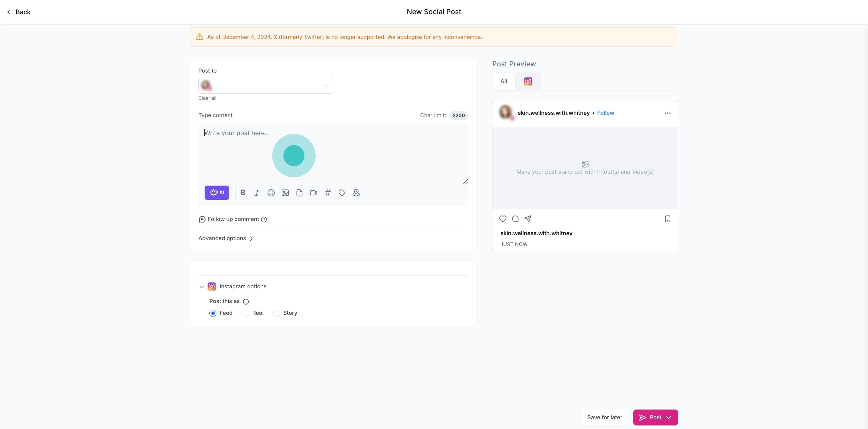The image size is (868, 429).
Task: Expand Advanced options
Action: [x=226, y=238]
